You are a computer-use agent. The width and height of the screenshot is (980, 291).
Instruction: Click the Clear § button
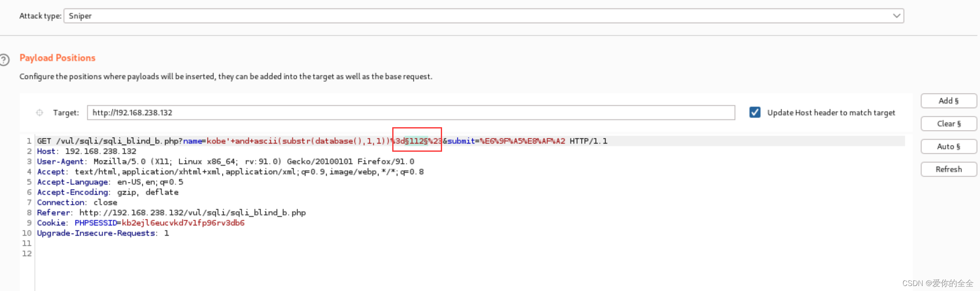[949, 124]
